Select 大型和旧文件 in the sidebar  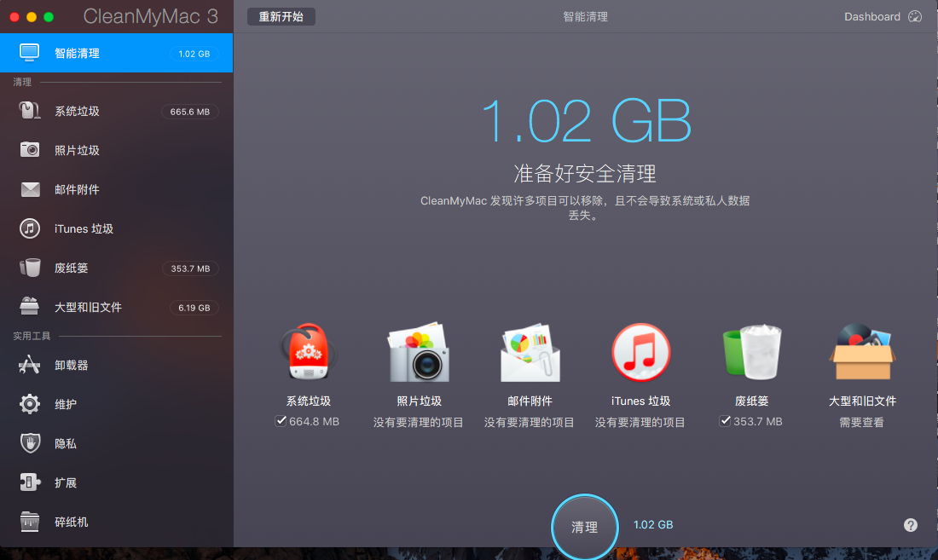(x=88, y=307)
